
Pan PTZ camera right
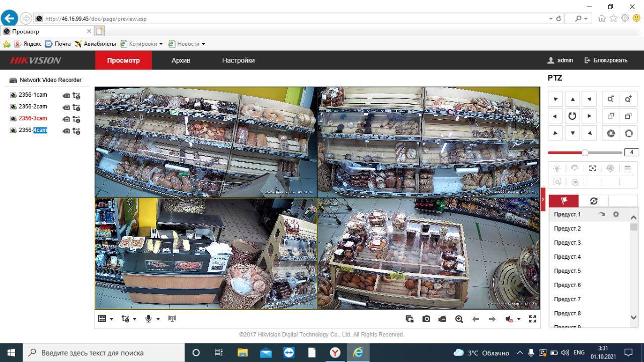tap(589, 116)
